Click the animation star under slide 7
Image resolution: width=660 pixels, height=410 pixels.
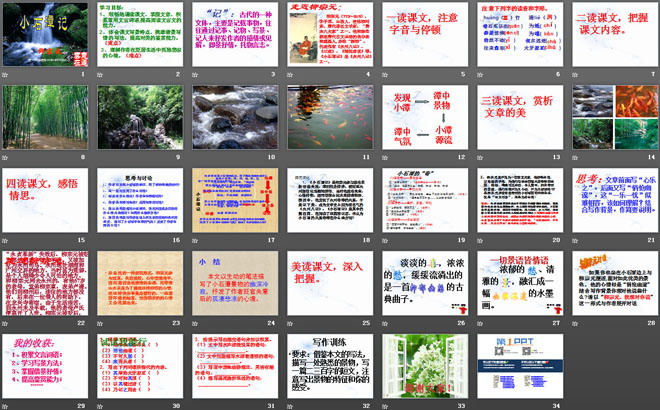575,75
